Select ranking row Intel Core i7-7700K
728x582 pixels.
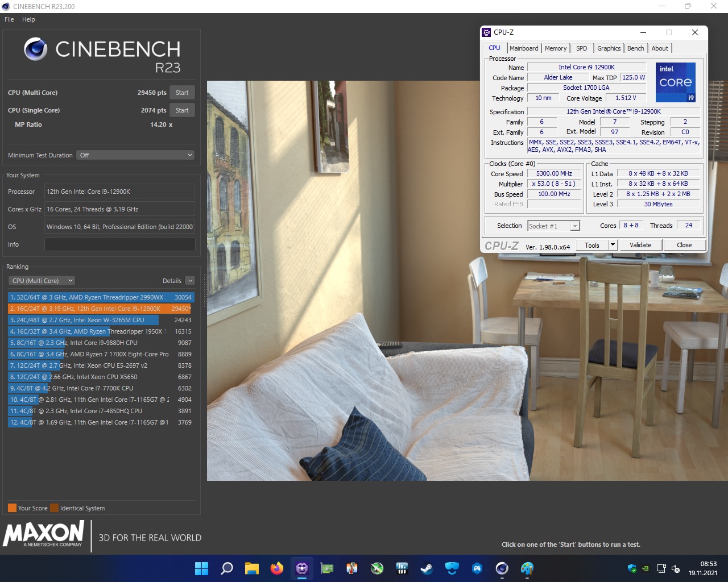click(x=101, y=388)
